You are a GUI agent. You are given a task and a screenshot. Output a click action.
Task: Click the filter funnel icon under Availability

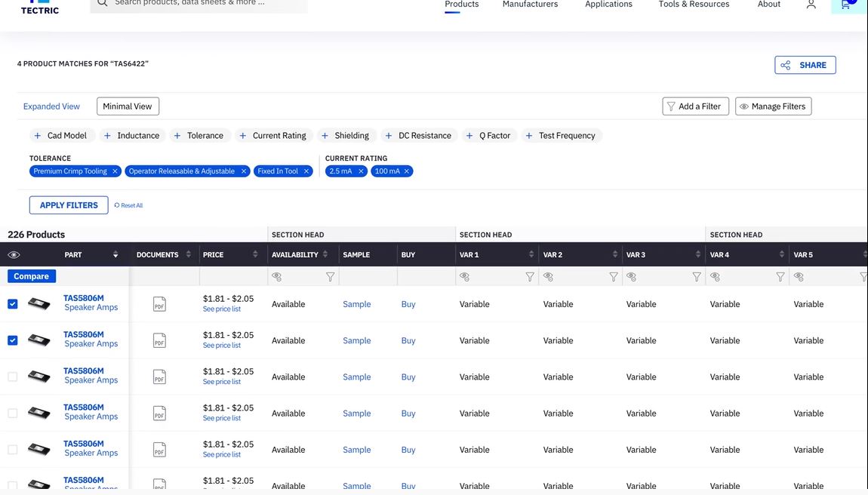coord(330,277)
